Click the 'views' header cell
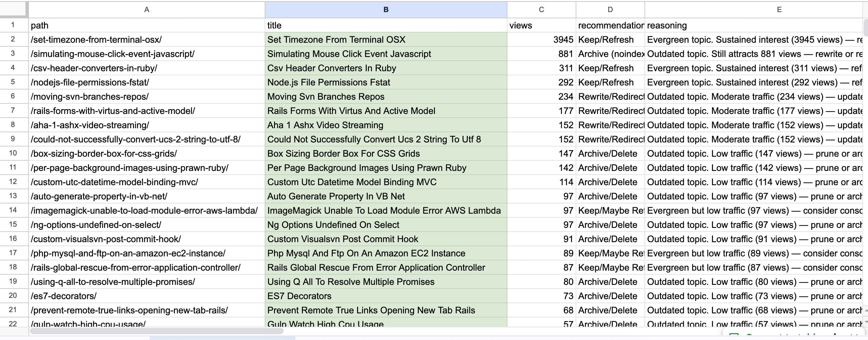Viewport: 868px width, 340px height. coord(541,25)
